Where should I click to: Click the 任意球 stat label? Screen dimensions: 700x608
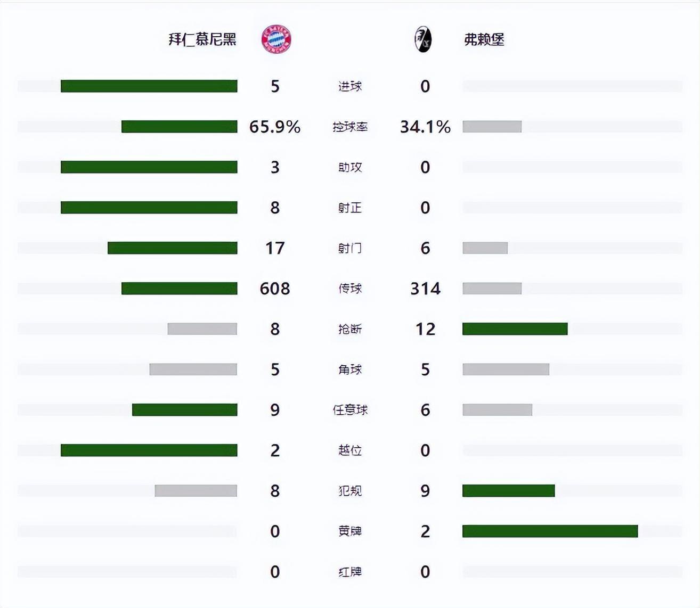[350, 410]
